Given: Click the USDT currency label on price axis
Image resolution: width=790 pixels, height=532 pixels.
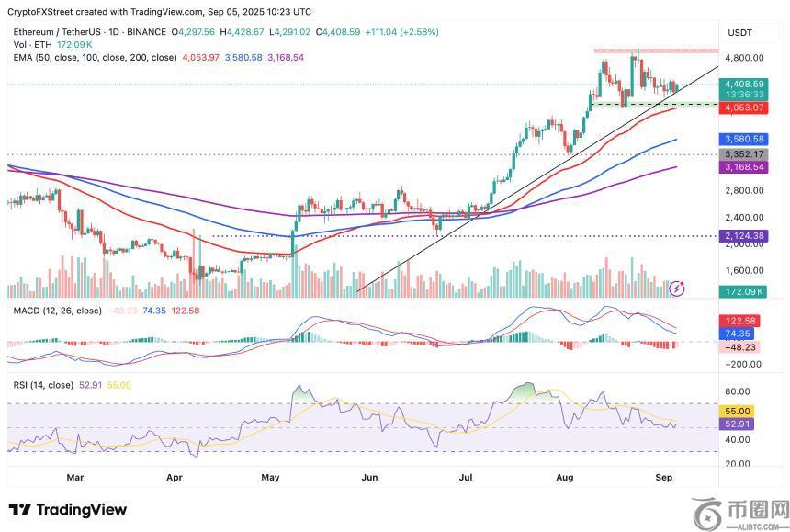Looking at the screenshot, I should [x=739, y=33].
